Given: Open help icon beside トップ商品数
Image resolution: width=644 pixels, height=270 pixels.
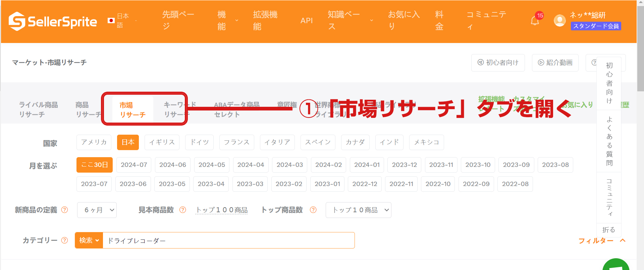Looking at the screenshot, I should 313,210.
